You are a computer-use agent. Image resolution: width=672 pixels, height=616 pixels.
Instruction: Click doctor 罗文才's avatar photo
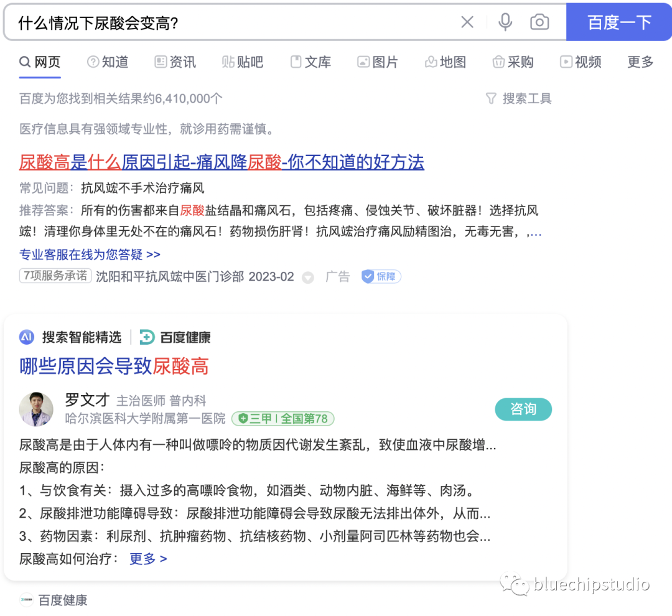pyautogui.click(x=36, y=409)
